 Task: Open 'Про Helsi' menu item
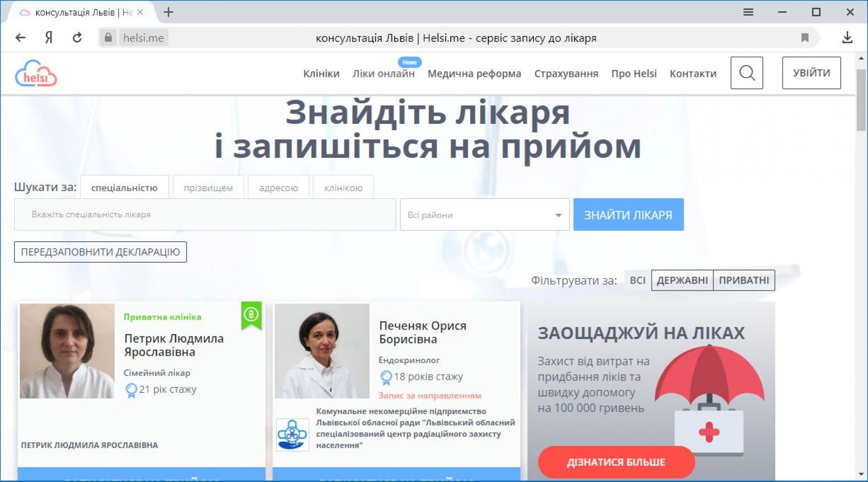click(x=634, y=73)
